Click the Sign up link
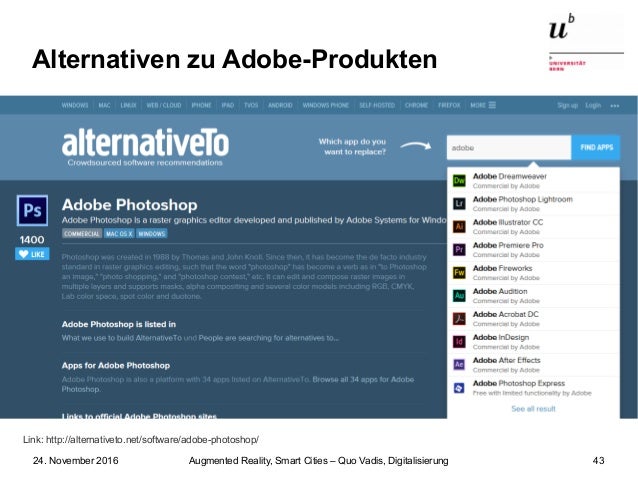 (567, 105)
